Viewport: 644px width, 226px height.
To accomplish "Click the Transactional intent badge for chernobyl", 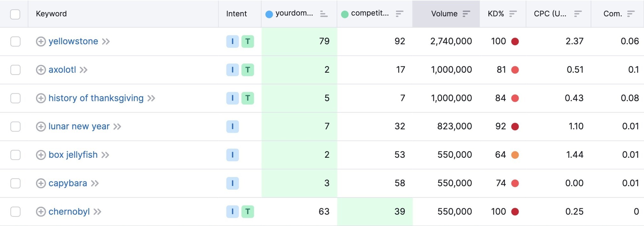I will tap(248, 212).
